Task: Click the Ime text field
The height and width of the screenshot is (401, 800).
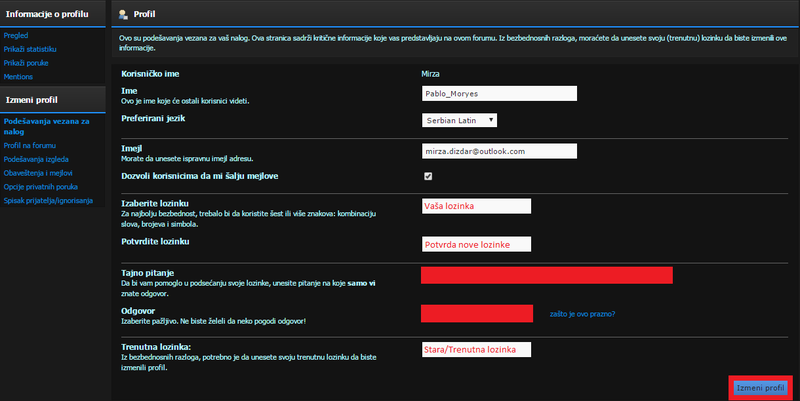Action: tap(500, 93)
